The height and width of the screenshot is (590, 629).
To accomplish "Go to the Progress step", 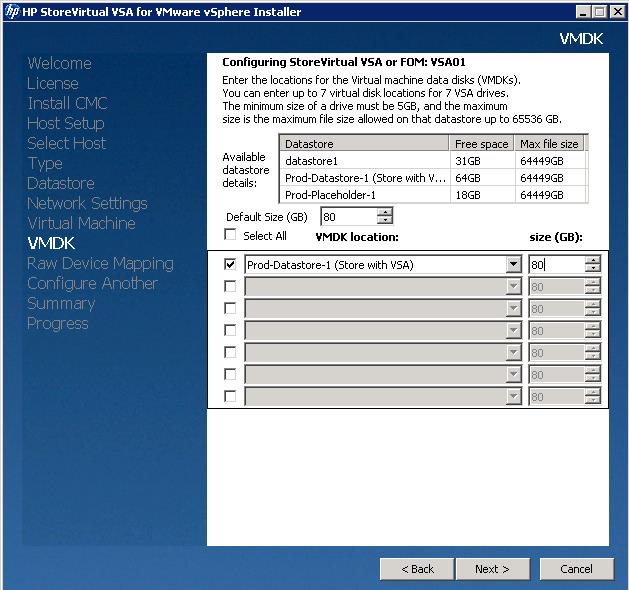I will click(58, 324).
